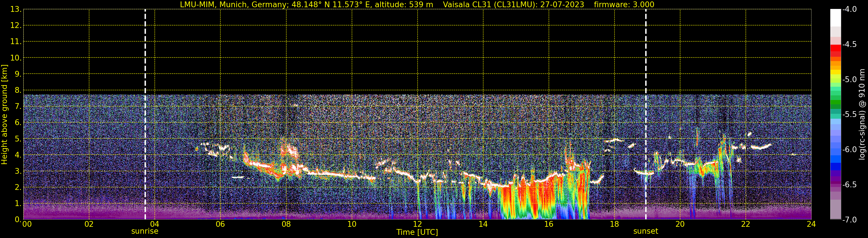
Task: Click the white dashed sunrise marker line
Action: pyautogui.click(x=145, y=114)
